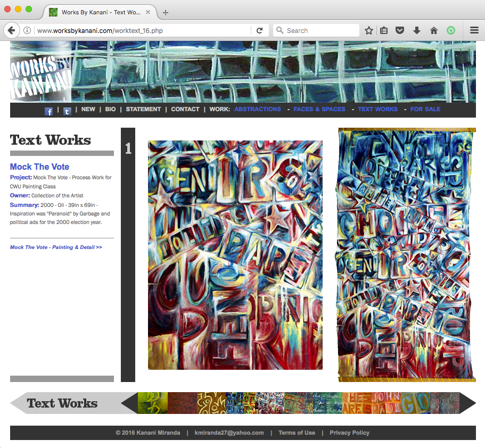Open the brown and gold swirl thumbnail
This screenshot has height=448, width=485.
pyautogui.click(x=211, y=403)
